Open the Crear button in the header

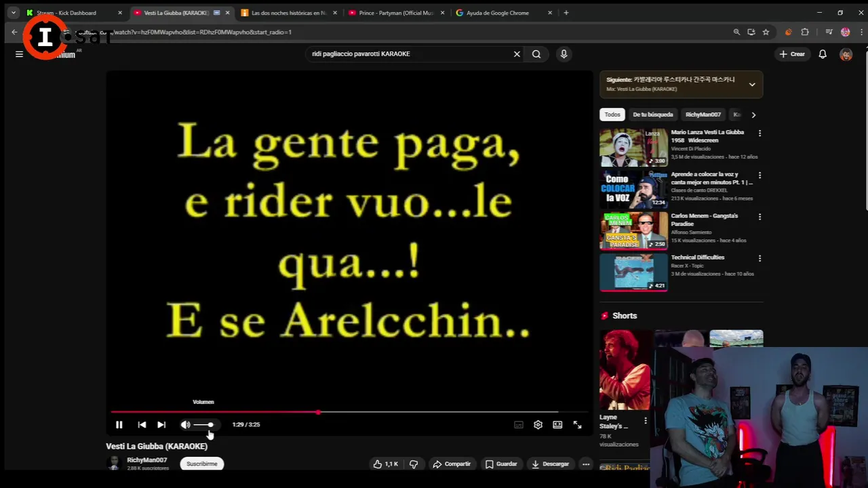tap(792, 54)
